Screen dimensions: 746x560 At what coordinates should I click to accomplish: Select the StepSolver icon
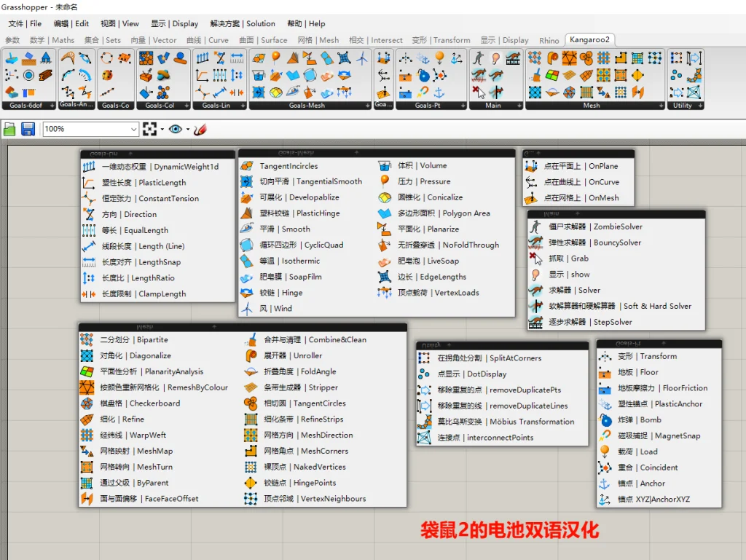(x=535, y=323)
